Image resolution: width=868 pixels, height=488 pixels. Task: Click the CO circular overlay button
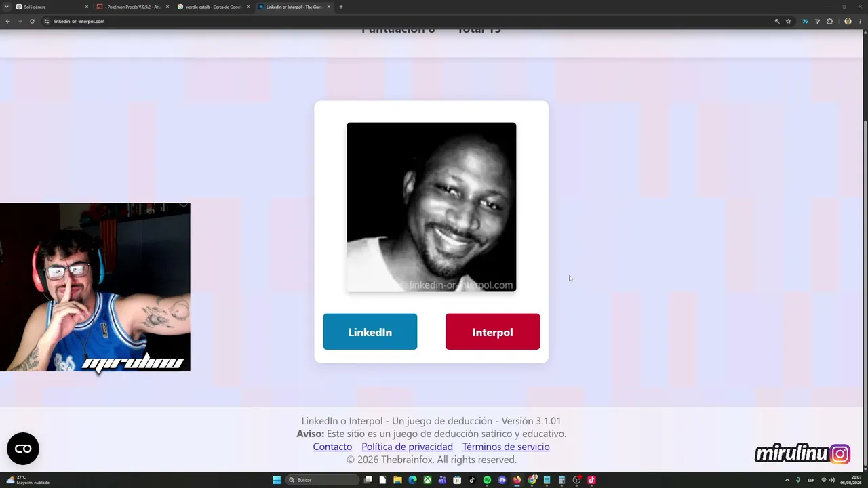point(23,449)
